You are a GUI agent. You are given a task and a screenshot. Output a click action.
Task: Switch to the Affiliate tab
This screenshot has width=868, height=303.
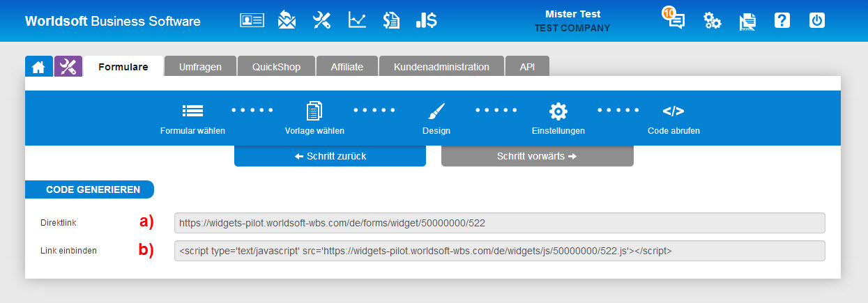[347, 67]
